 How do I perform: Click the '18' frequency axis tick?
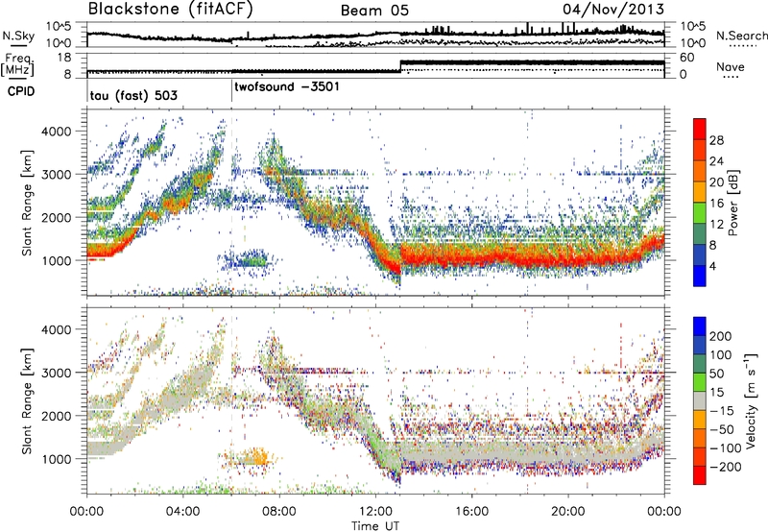[x=64, y=58]
